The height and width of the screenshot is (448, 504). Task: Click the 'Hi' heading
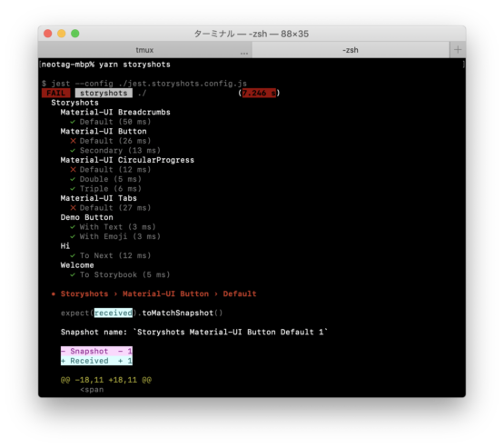65,246
